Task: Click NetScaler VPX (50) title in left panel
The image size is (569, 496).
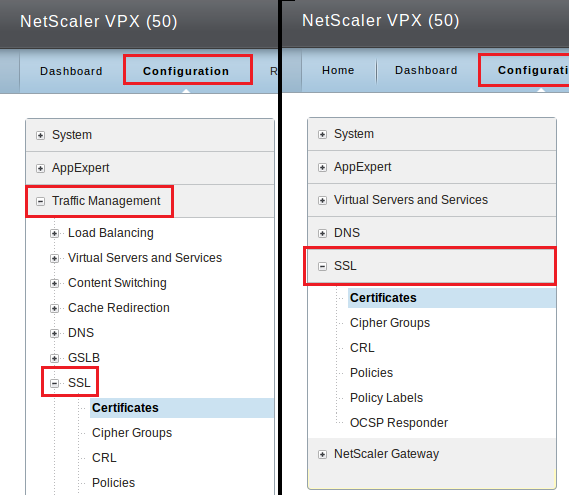Action: point(99,21)
